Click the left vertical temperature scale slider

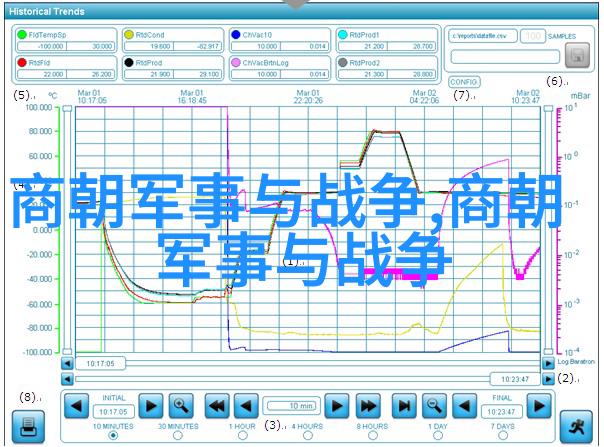point(67,230)
